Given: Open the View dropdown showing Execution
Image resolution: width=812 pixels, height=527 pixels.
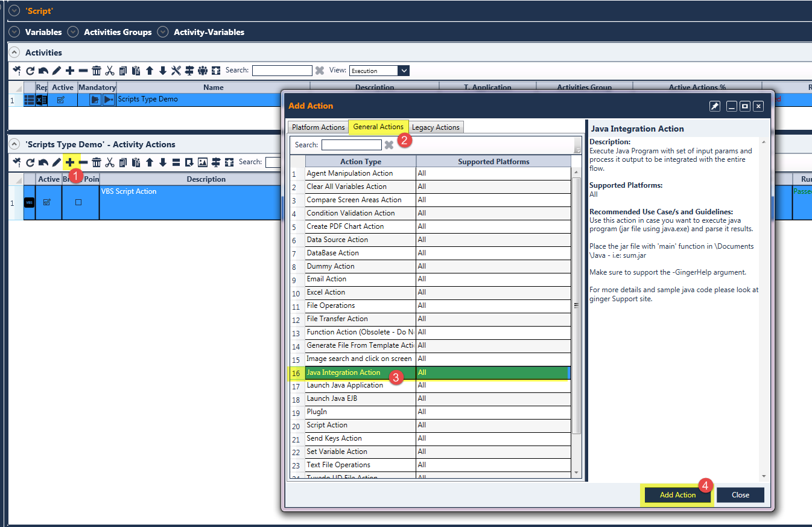Looking at the screenshot, I should point(378,70).
